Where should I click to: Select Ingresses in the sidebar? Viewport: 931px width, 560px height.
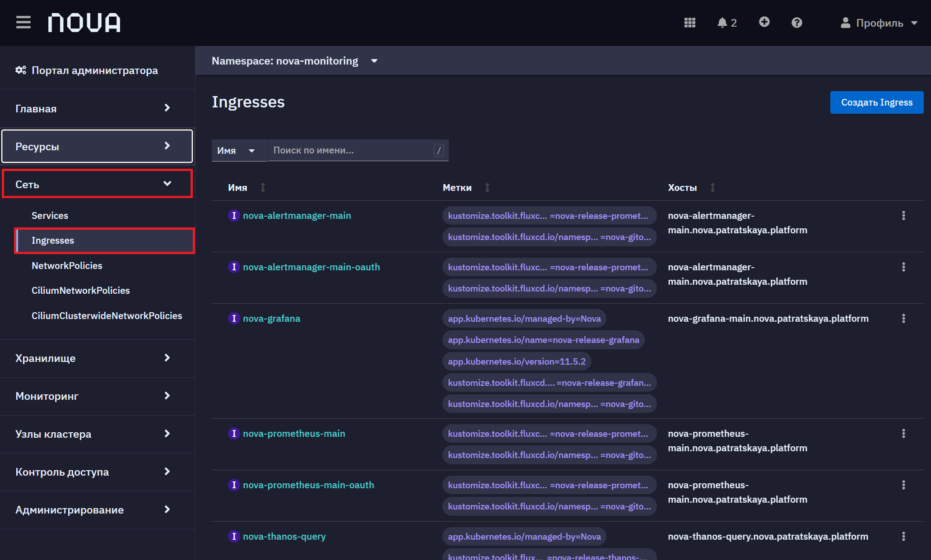[x=105, y=241]
